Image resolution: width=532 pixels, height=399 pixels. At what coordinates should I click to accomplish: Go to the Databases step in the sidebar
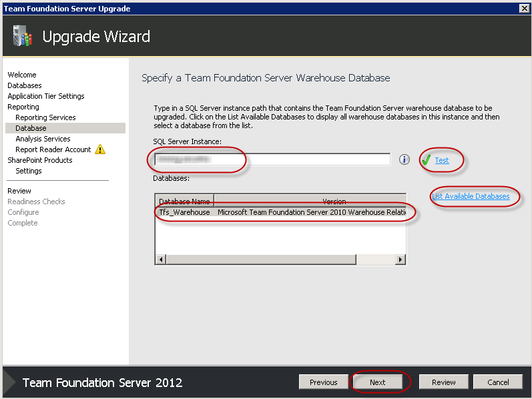tap(25, 85)
